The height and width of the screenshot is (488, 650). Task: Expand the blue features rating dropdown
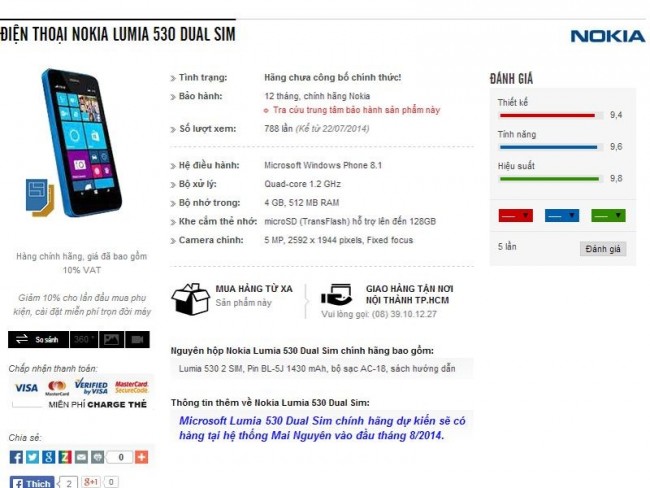(x=562, y=216)
